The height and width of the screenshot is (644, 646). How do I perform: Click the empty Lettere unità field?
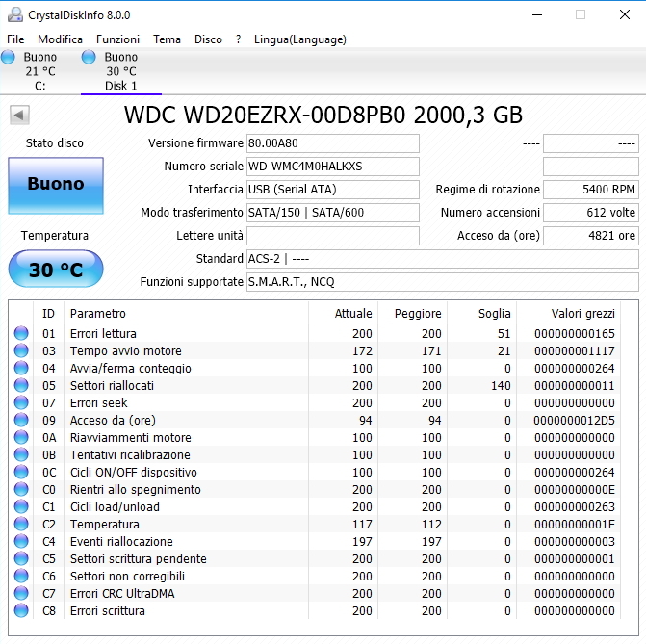click(x=333, y=236)
